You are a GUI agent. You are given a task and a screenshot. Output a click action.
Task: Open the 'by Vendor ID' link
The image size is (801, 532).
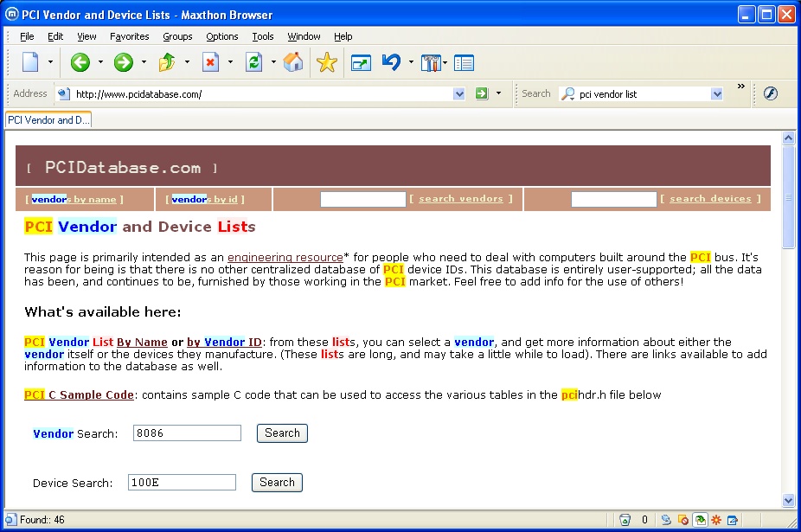pyautogui.click(x=224, y=342)
